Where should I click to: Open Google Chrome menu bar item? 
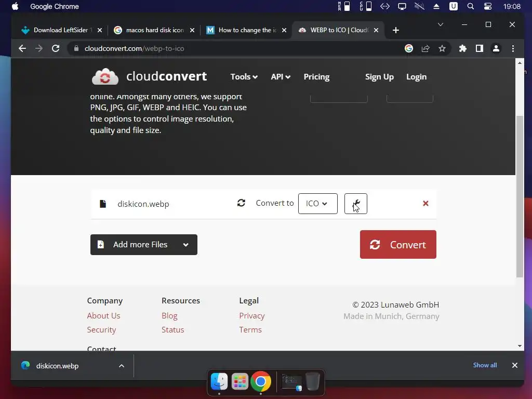(x=54, y=6)
